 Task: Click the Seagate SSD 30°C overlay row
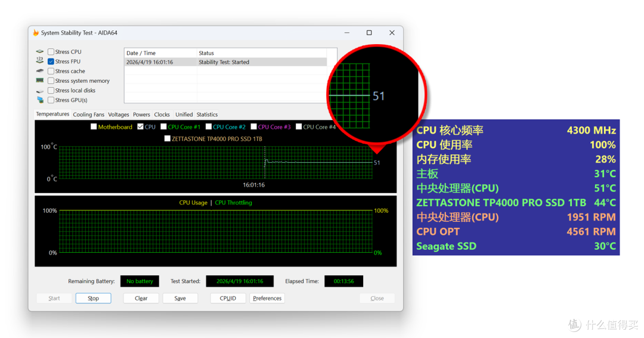(x=516, y=246)
